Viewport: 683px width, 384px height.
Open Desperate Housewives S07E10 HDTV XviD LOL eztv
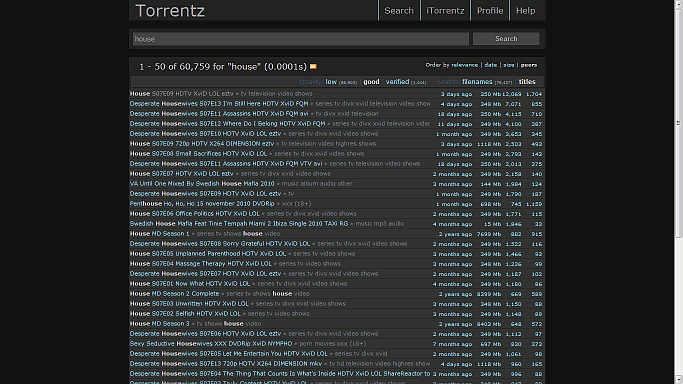tap(205, 134)
